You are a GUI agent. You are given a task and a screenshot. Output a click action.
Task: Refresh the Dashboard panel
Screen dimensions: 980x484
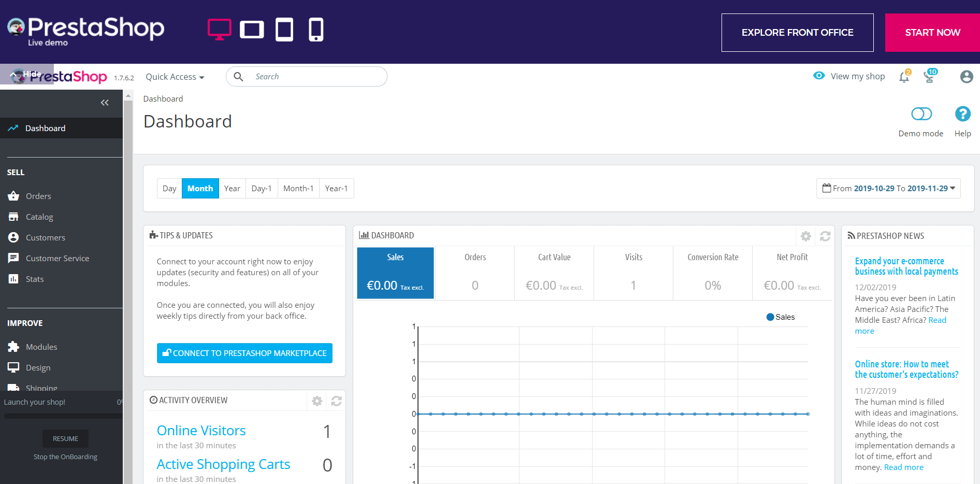[x=825, y=236]
